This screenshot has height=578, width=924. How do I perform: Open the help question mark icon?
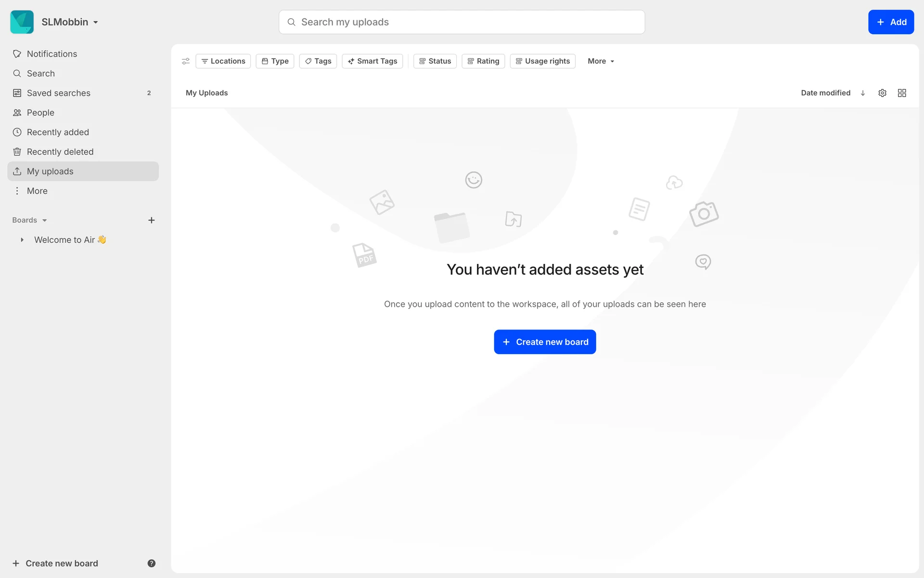click(x=151, y=563)
